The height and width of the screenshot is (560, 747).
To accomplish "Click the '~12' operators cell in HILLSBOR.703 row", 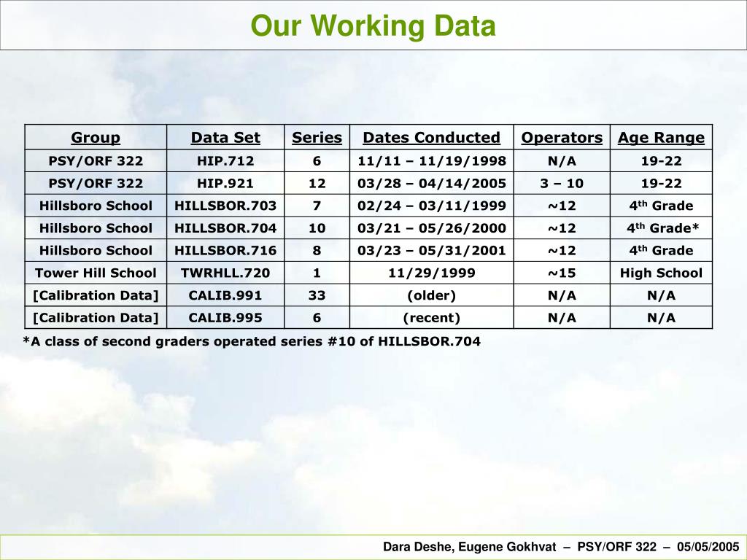I will pyautogui.click(x=562, y=206).
